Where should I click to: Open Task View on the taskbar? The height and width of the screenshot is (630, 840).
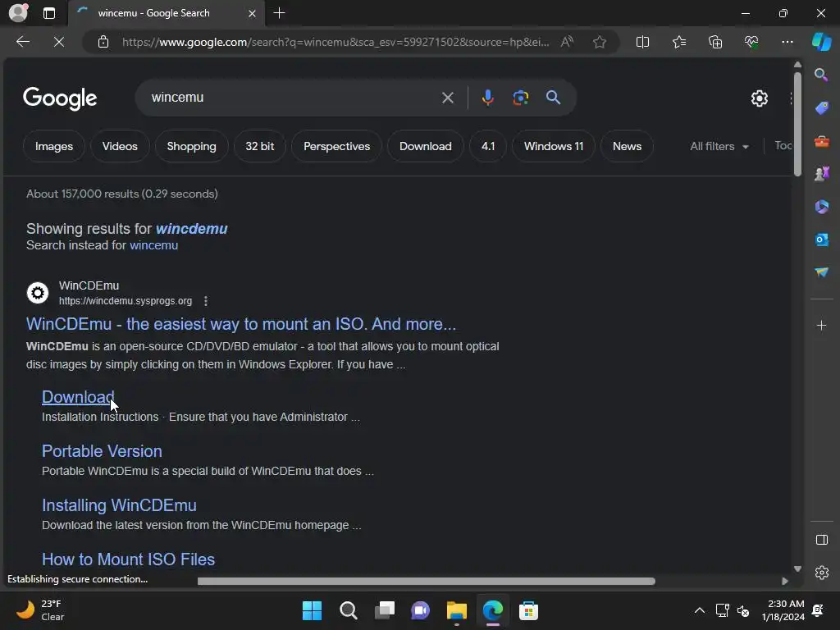(x=384, y=610)
